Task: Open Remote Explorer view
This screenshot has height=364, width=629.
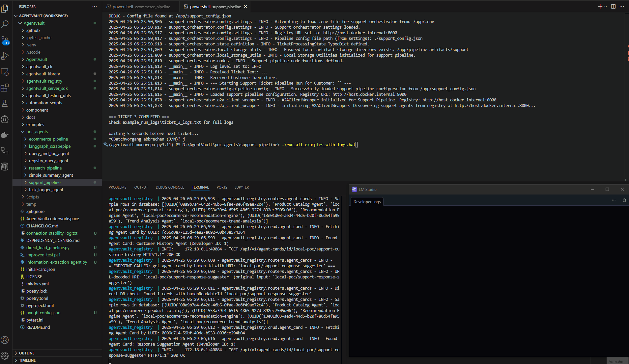Action: coord(5,72)
